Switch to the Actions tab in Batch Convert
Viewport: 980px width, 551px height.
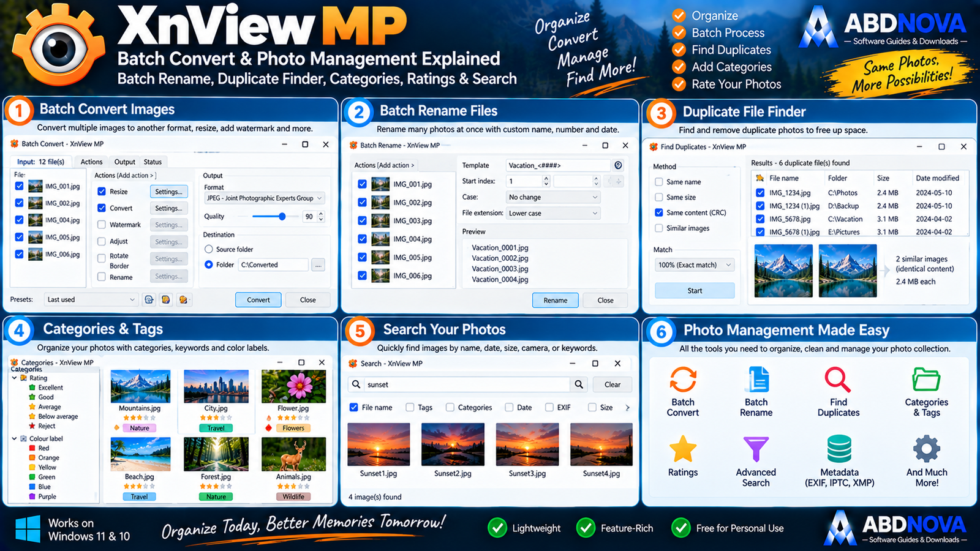(91, 162)
